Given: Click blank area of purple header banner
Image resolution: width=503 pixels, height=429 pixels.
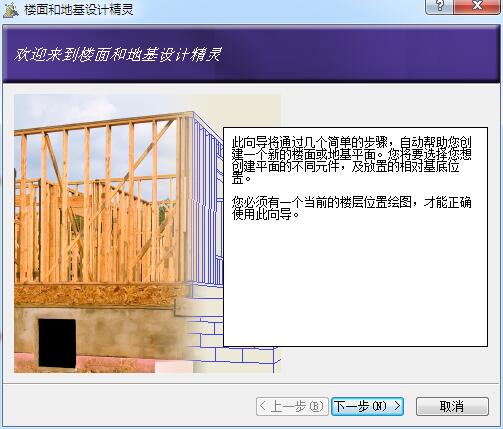Looking at the screenshot, I should (360, 54).
